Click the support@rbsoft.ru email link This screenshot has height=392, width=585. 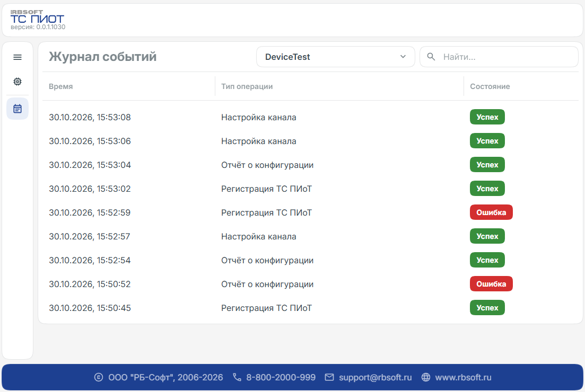point(376,378)
